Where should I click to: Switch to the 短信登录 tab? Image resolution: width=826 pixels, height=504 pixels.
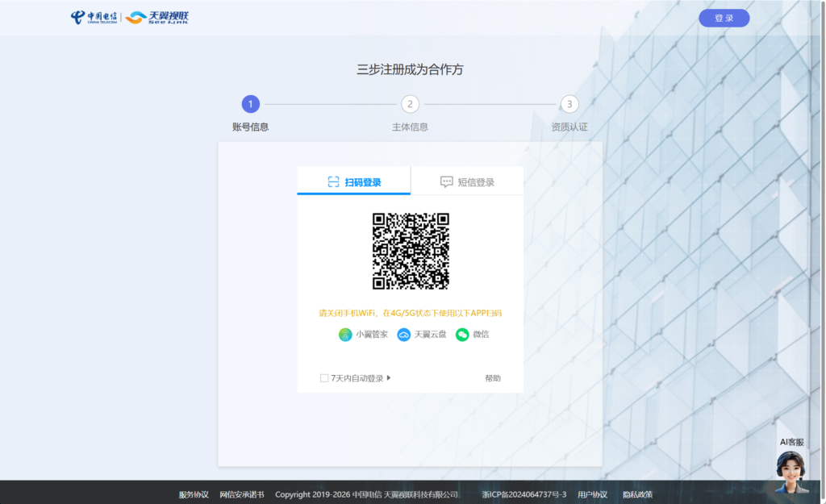click(x=467, y=181)
